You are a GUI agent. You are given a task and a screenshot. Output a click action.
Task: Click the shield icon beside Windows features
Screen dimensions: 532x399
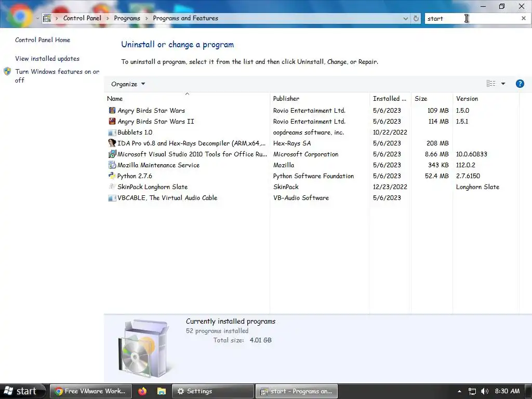(7, 71)
